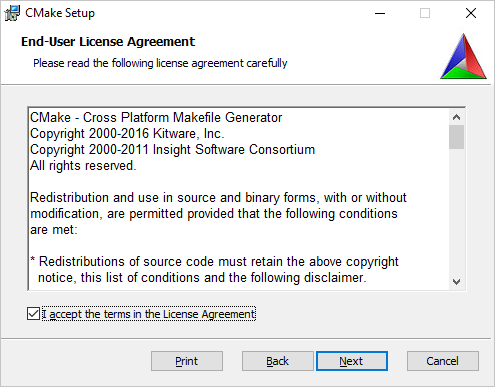Cancel the CMake installation
The width and height of the screenshot is (495, 387).
coord(443,361)
